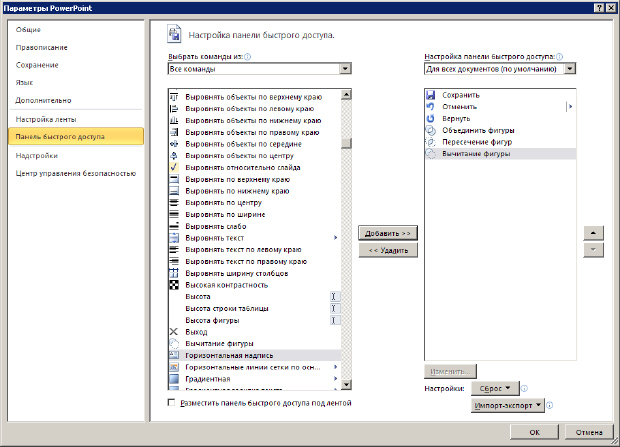Open the Надстройки category
Image resolution: width=620 pixels, height=447 pixels.
pos(76,155)
